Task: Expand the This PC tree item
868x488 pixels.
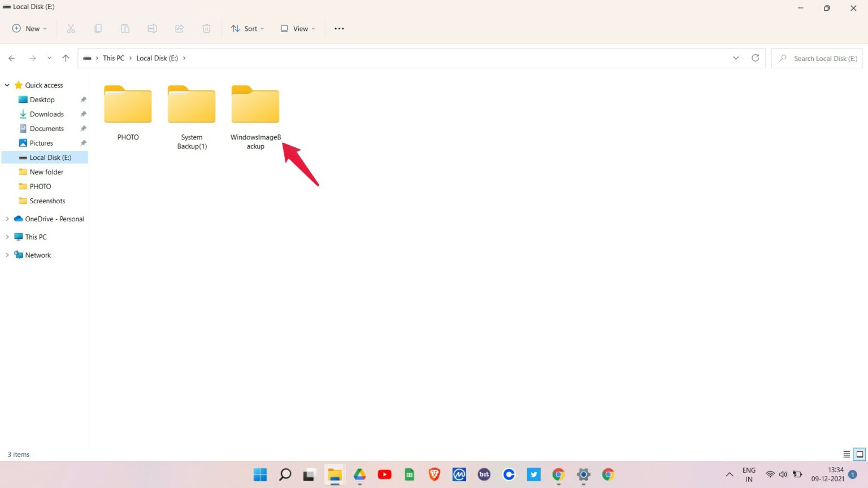Action: (x=7, y=237)
